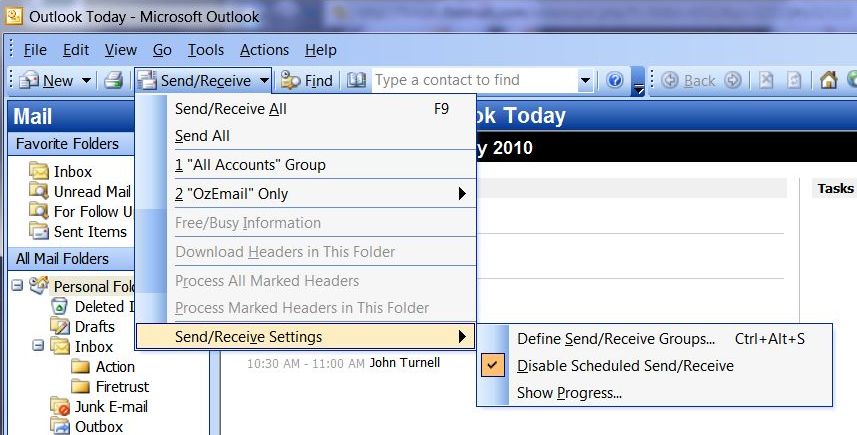Image resolution: width=857 pixels, height=435 pixels.
Task: Click the Home icon in toolbar
Action: (829, 81)
